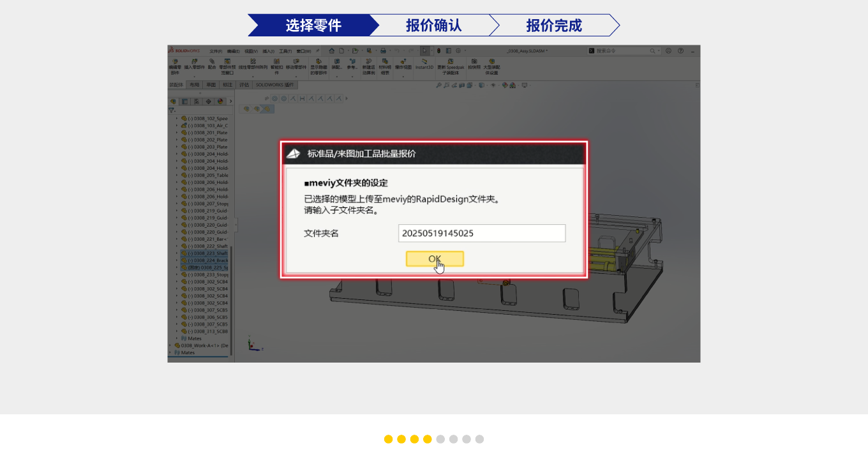Click the SolidWorks home icon
Viewport: 868px width, 466px height.
[331, 50]
